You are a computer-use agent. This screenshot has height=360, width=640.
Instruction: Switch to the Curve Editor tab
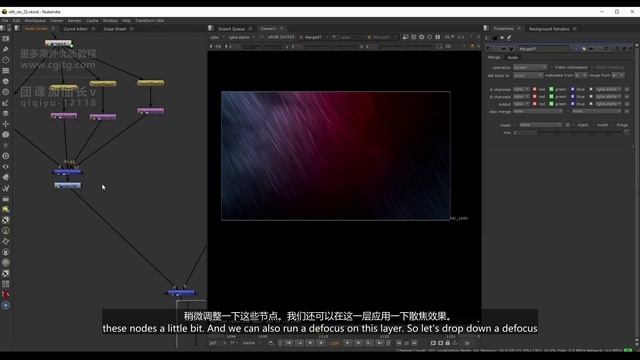[76, 29]
